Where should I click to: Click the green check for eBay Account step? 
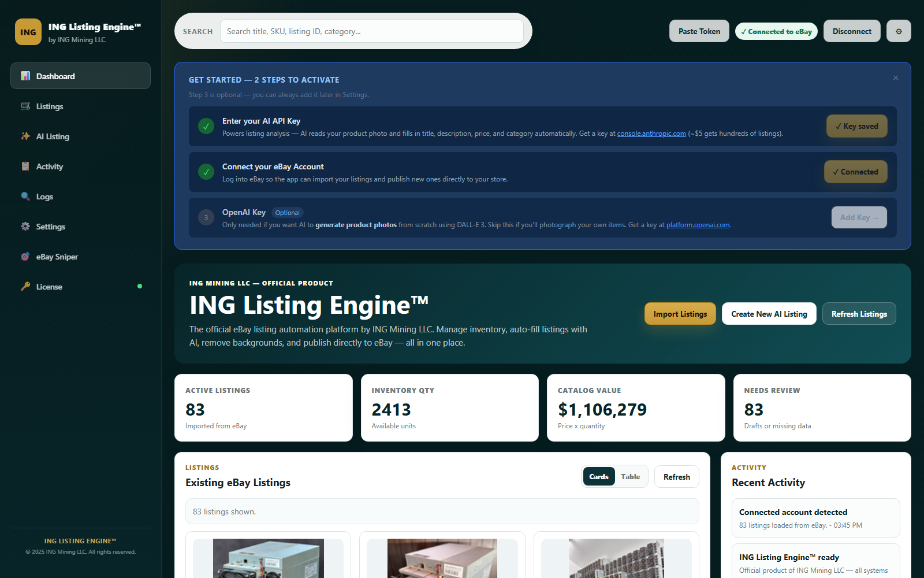click(206, 172)
